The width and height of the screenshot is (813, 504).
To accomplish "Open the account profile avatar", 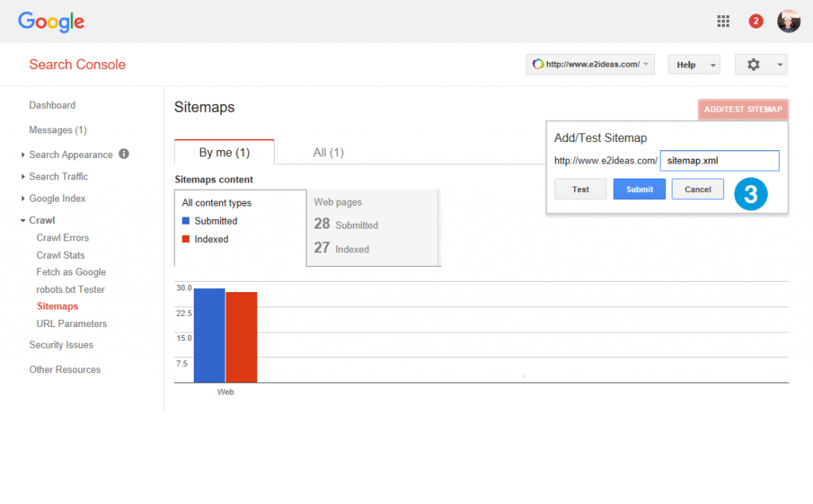I will (x=788, y=21).
